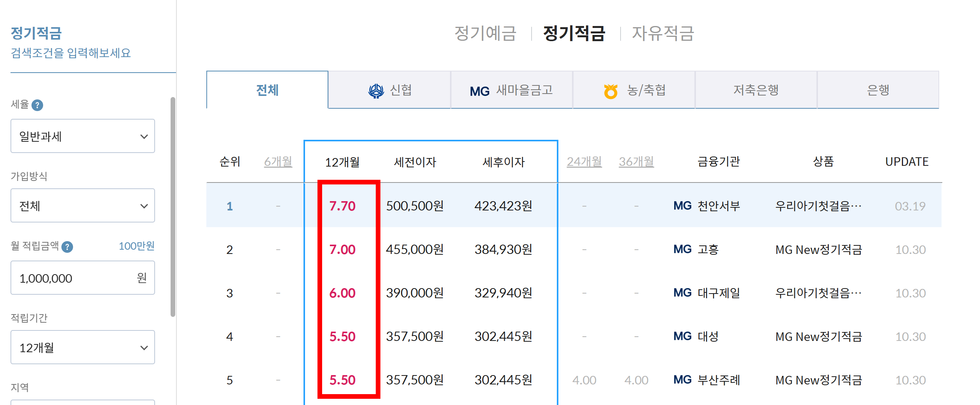Click the 세전이자 column header
The width and height of the screenshot is (980, 405).
click(415, 162)
